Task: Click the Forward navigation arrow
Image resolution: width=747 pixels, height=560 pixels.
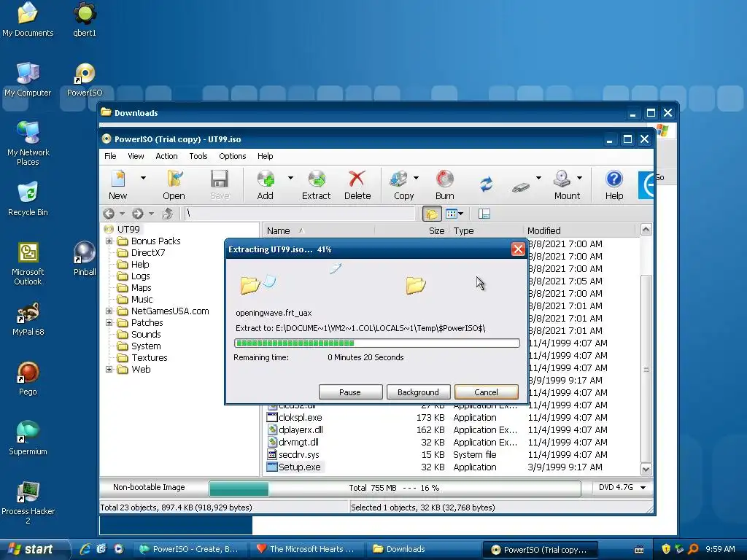Action: click(138, 214)
